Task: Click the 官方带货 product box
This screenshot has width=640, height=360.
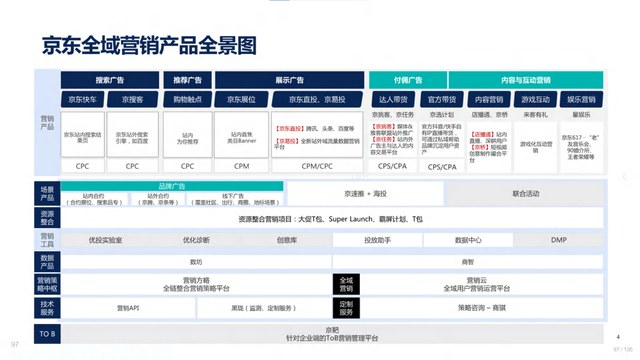Action: [442, 99]
